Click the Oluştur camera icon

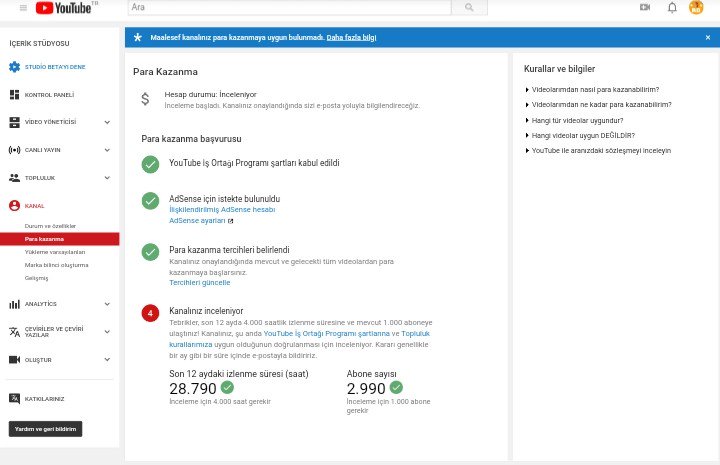[14, 360]
